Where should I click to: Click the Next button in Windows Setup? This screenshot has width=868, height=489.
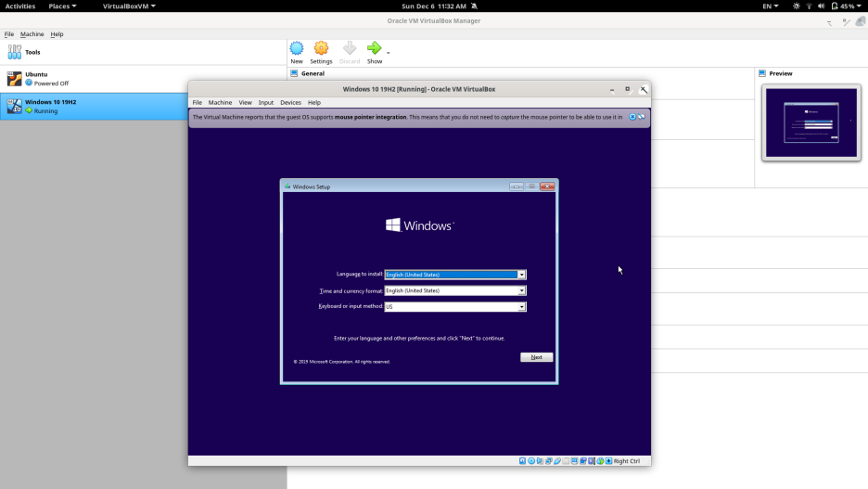click(x=536, y=357)
